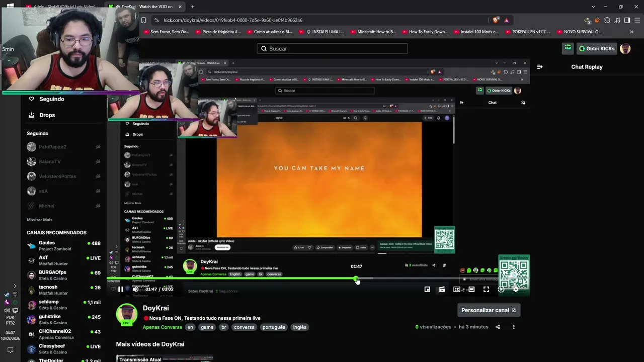Open the video more options menu
The height and width of the screenshot is (362, 644).
514,327
